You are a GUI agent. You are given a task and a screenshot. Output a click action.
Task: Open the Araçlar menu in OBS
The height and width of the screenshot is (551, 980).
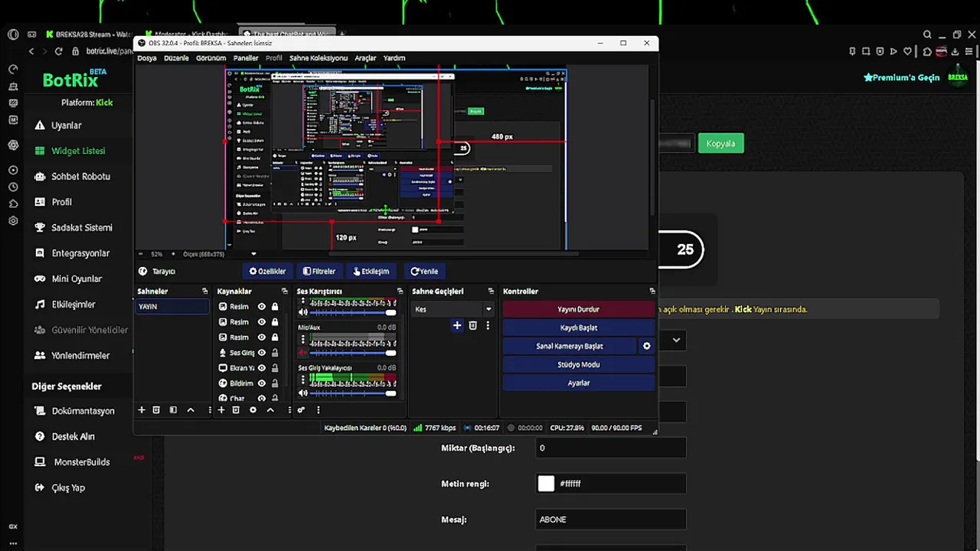[x=365, y=58]
